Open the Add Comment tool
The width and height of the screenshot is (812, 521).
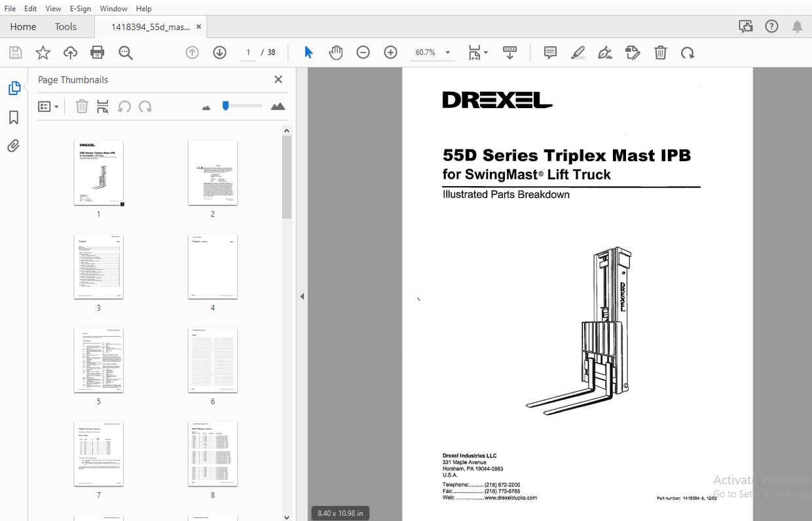pyautogui.click(x=549, y=52)
